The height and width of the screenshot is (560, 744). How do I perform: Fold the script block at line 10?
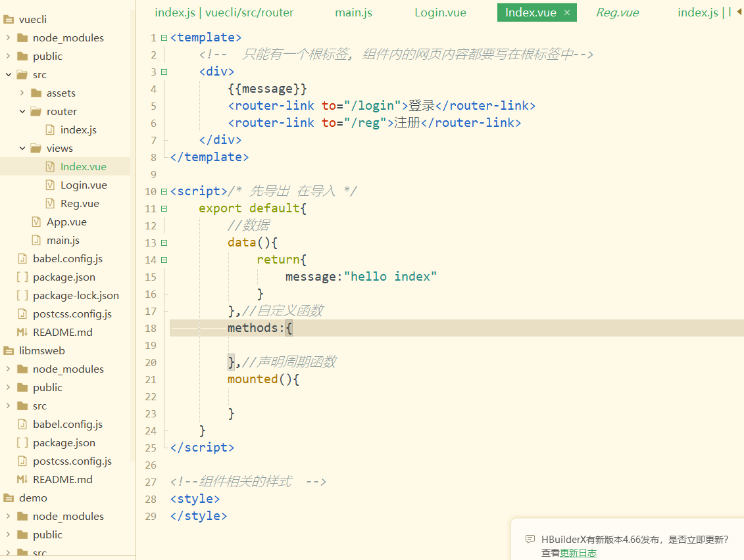(164, 191)
